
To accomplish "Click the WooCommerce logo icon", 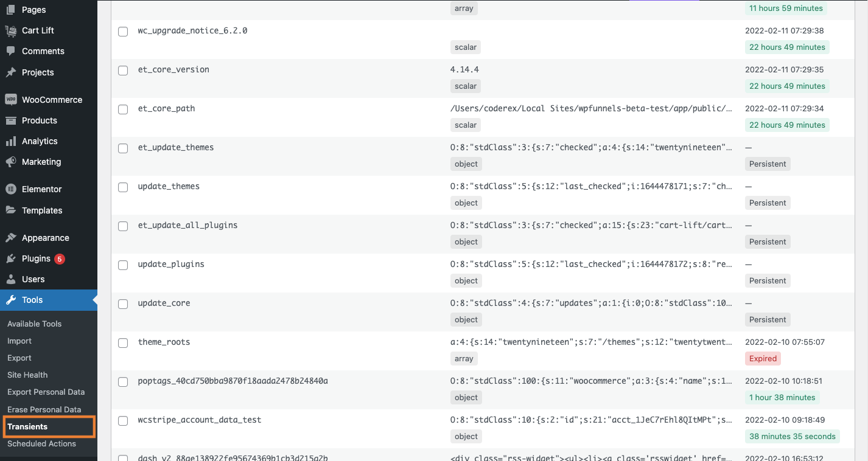I will [x=11, y=100].
